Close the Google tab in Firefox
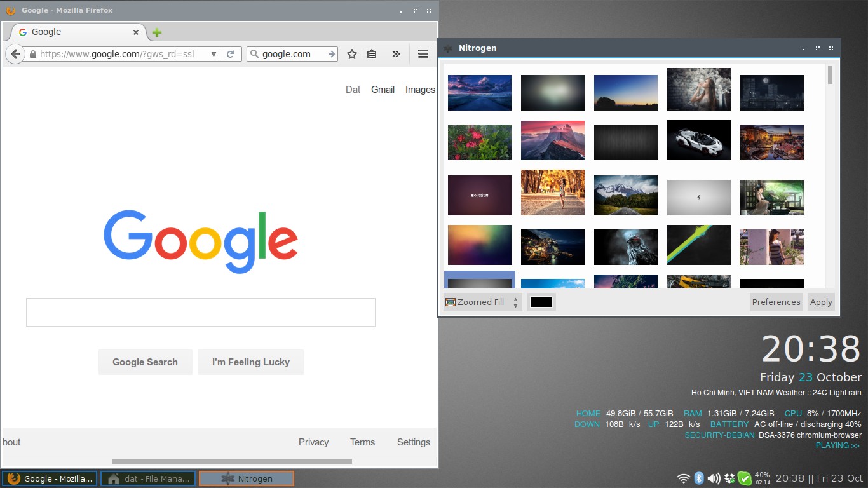 pos(135,32)
